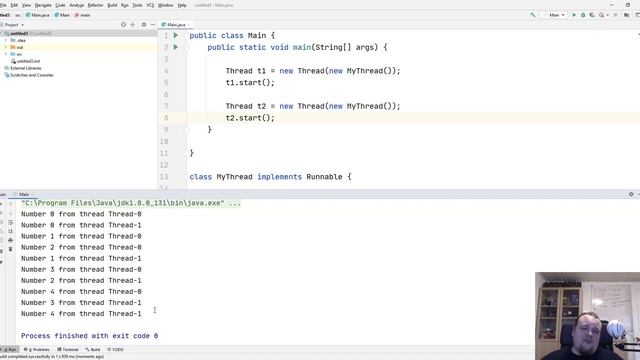Open the Window menu
640x360 pixels.
click(165, 5)
